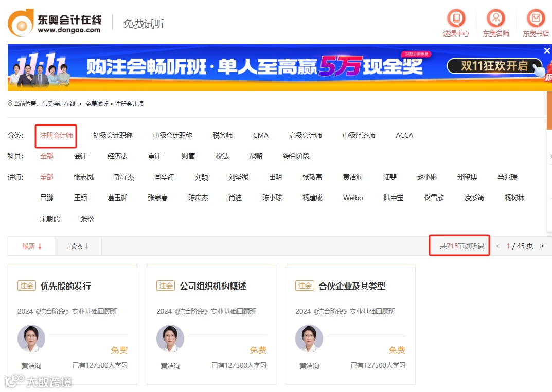The height and width of the screenshot is (392, 552).
Task: Filter by lecturer 肖迪
Action: 235,198
